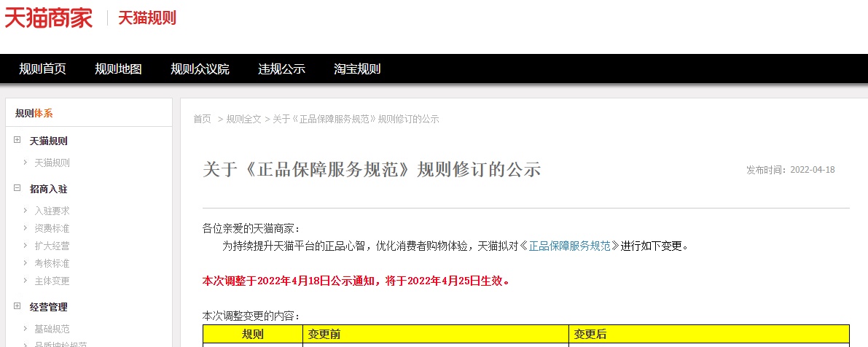Open 扩大经营 sidebar item

[x=52, y=246]
